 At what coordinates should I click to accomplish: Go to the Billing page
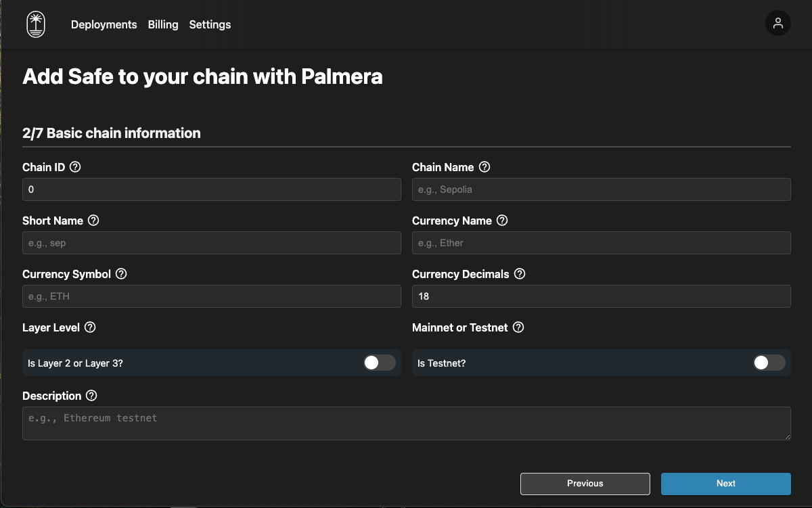pyautogui.click(x=163, y=24)
